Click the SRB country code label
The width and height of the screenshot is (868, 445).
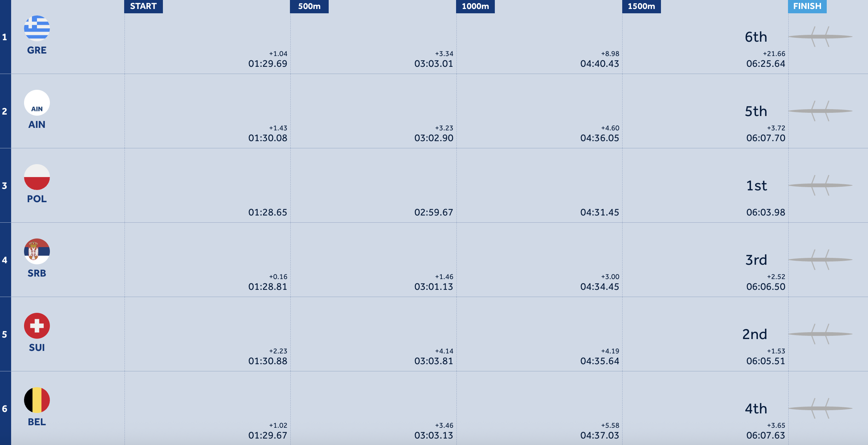point(37,273)
